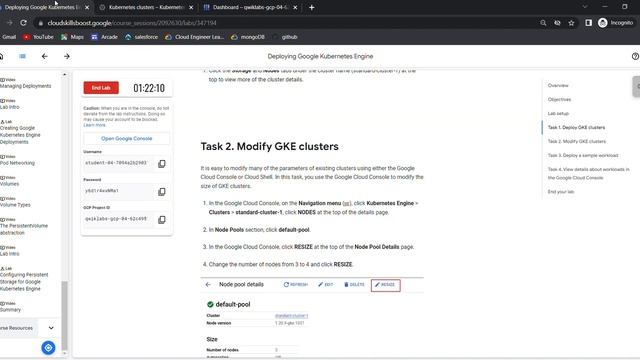Jump to Objectives in the outline
Screen dimensions: 640x360
pos(559,99)
